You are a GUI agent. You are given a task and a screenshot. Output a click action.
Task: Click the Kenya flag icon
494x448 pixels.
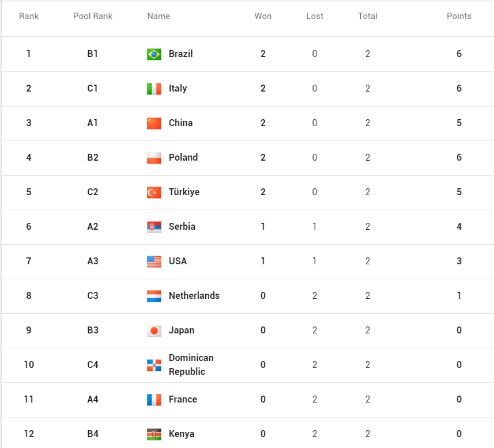154,434
